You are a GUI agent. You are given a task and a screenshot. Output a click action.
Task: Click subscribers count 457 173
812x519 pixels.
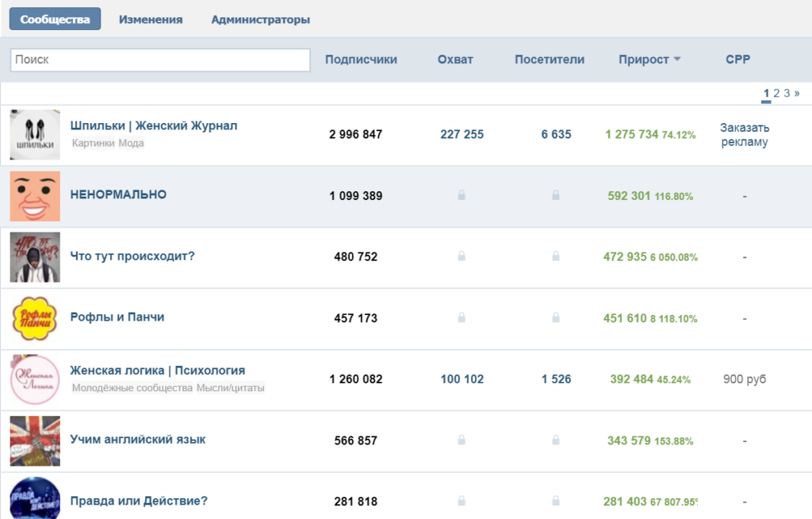coord(356,318)
